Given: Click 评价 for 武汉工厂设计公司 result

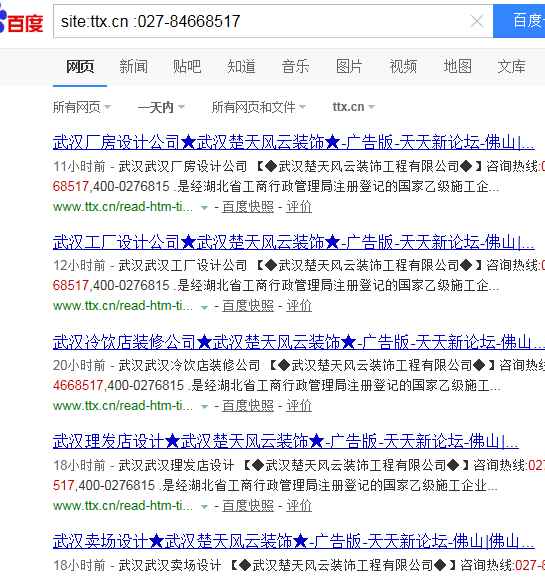Looking at the screenshot, I should tap(299, 306).
